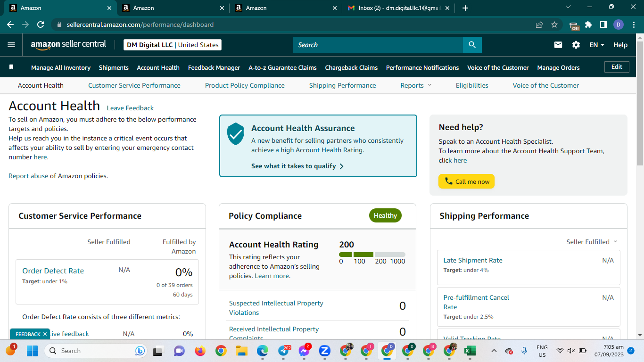The image size is (644, 362).
Task: Open Product Policy Compliance tab
Action: click(x=245, y=85)
